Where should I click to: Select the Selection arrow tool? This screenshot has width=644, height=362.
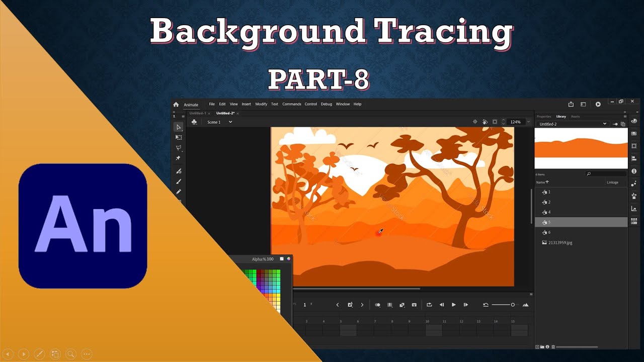point(179,127)
